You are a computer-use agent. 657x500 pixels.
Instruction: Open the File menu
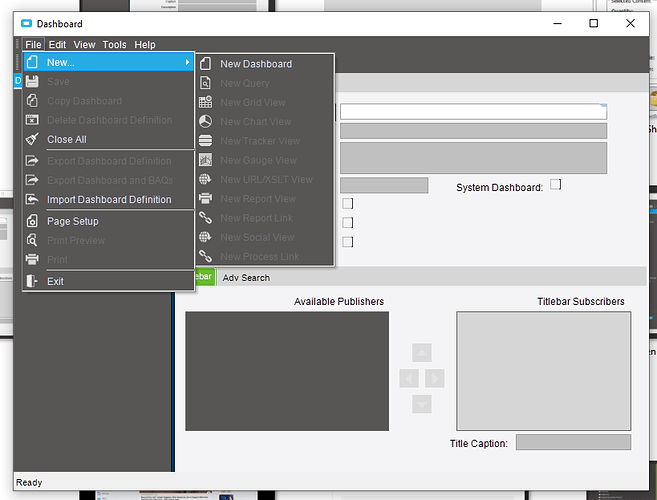coord(33,44)
